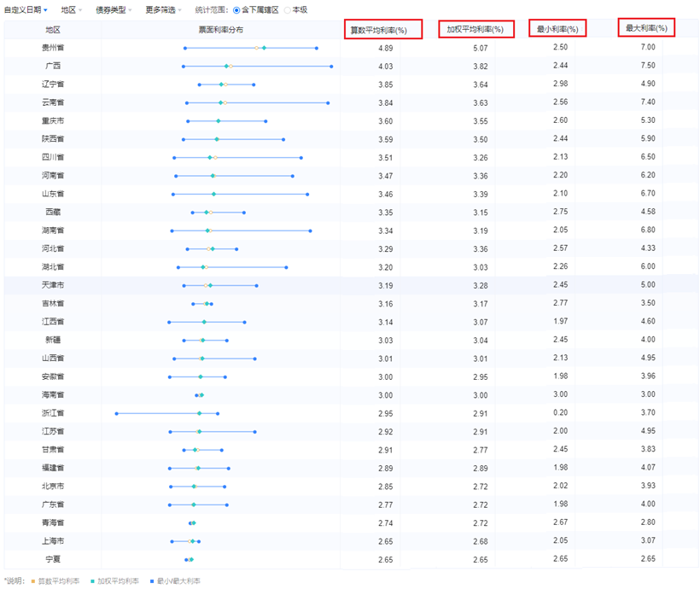The image size is (700, 595).
Task: Click 贵州省 teal weighted average marker
Action: click(x=264, y=48)
